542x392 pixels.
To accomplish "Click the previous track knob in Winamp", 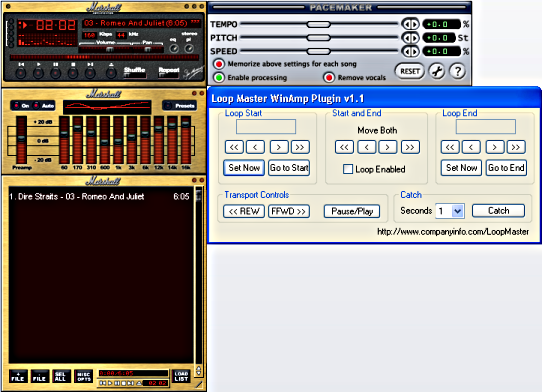I will pos(21,73).
